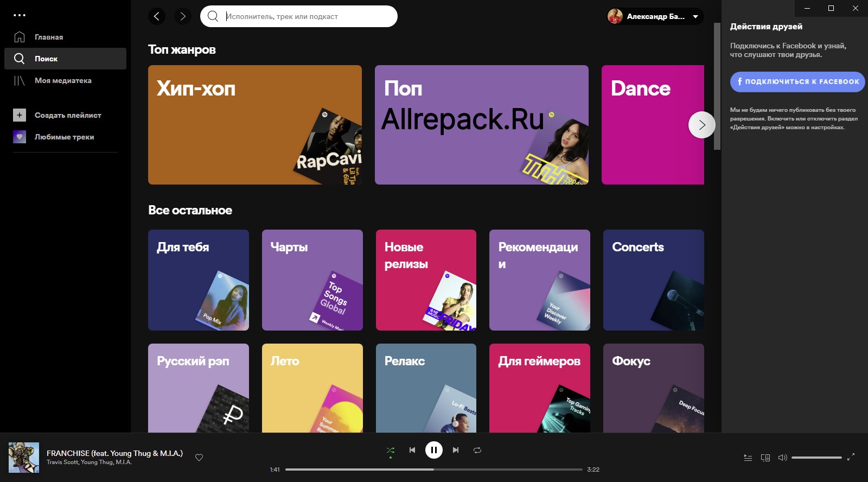The height and width of the screenshot is (482, 868).
Task: Go forward with the right arrow
Action: point(183,16)
